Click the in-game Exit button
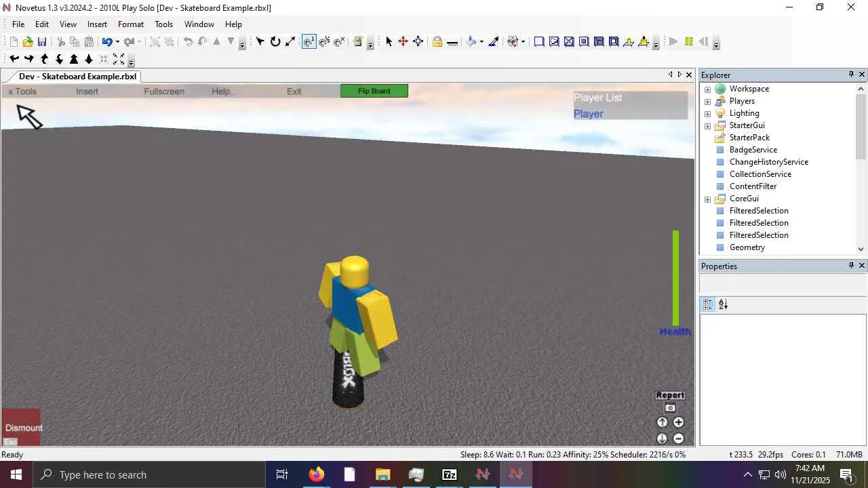Image resolution: width=868 pixels, height=488 pixels. click(294, 91)
